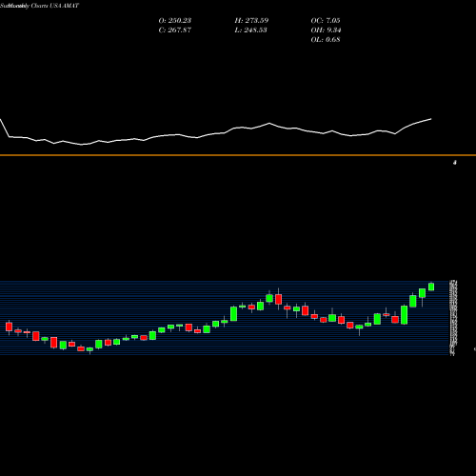Select the last green candle at the chart's right end

(x=431, y=287)
